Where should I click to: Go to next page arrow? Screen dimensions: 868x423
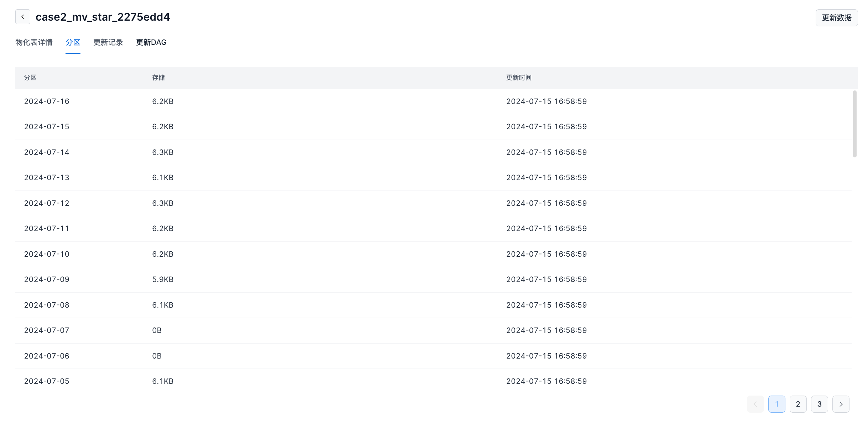pos(841,404)
